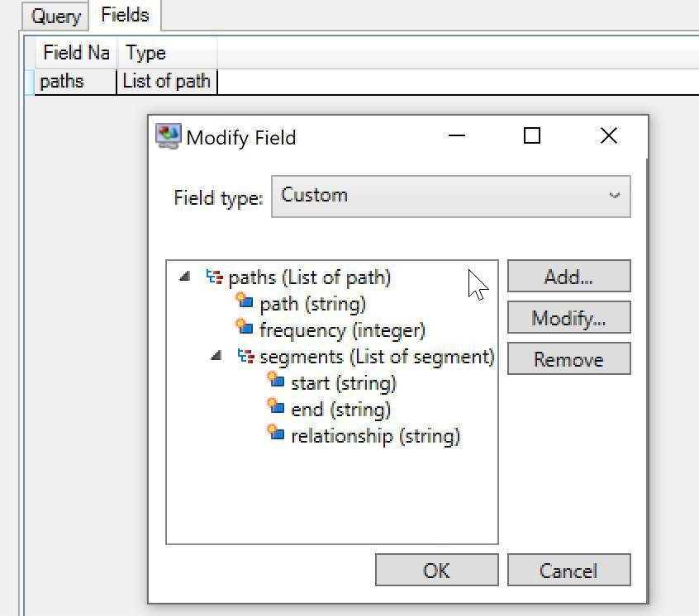Screen dimensions: 699x616
Task: Collapse the segments (List of segment) node
Action: 217,356
